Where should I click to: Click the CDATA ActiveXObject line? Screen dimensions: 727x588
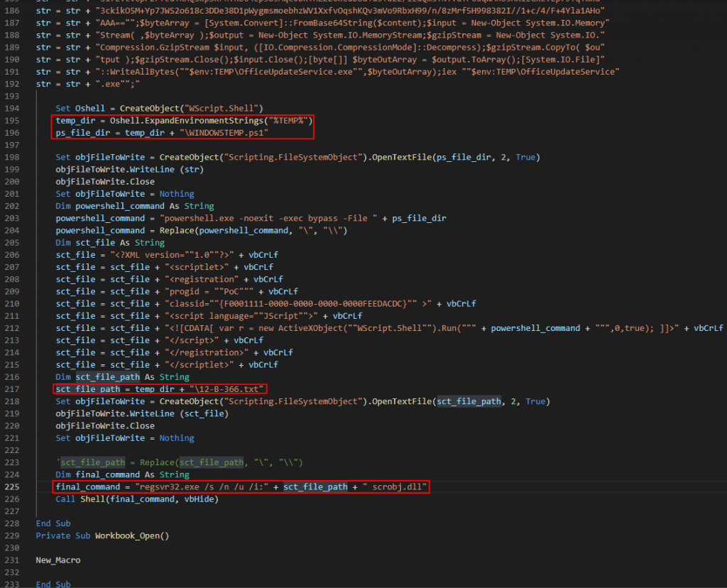click(390, 328)
